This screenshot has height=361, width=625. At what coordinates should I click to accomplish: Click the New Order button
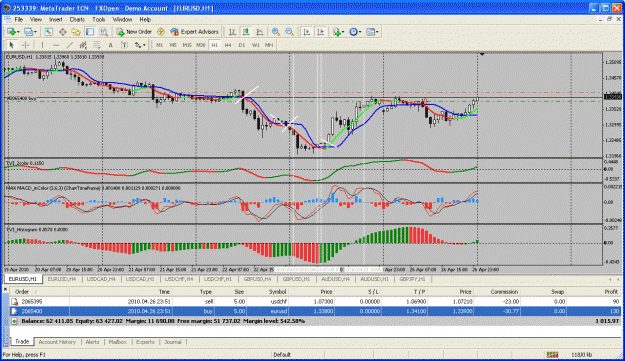click(x=134, y=32)
